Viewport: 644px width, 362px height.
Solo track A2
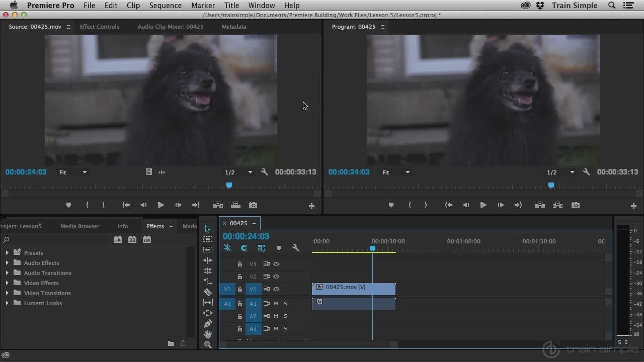[x=285, y=316]
